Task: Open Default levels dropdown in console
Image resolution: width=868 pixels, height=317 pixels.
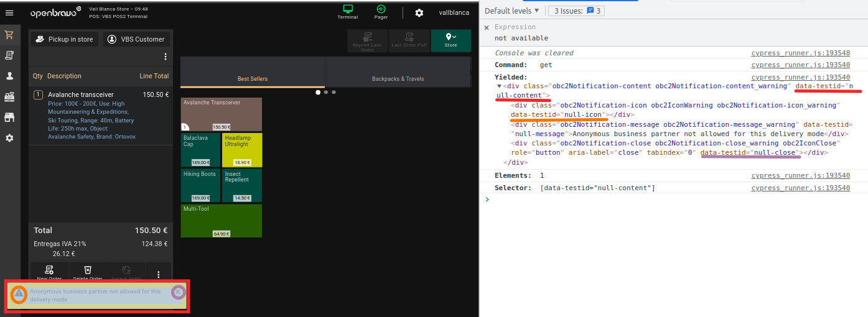Action: pyautogui.click(x=511, y=11)
